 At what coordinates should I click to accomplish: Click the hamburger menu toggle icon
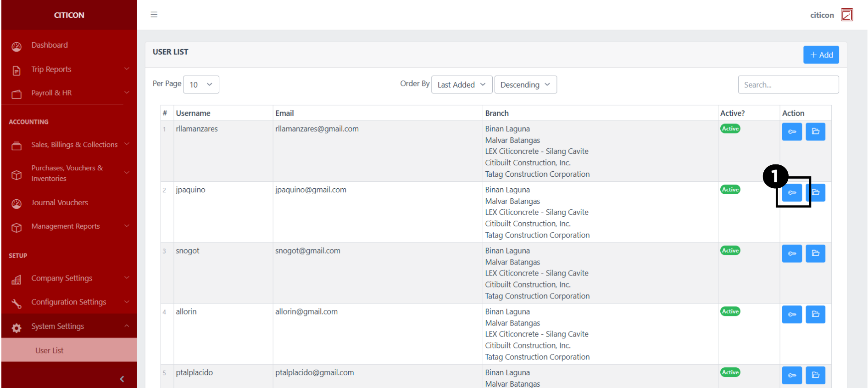pos(154,15)
